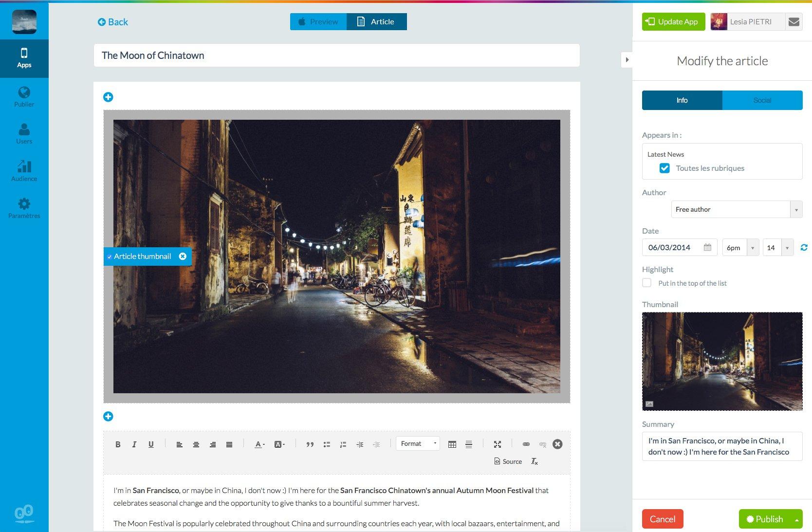Click the article title input field
The width and height of the screenshot is (812, 532).
[336, 55]
